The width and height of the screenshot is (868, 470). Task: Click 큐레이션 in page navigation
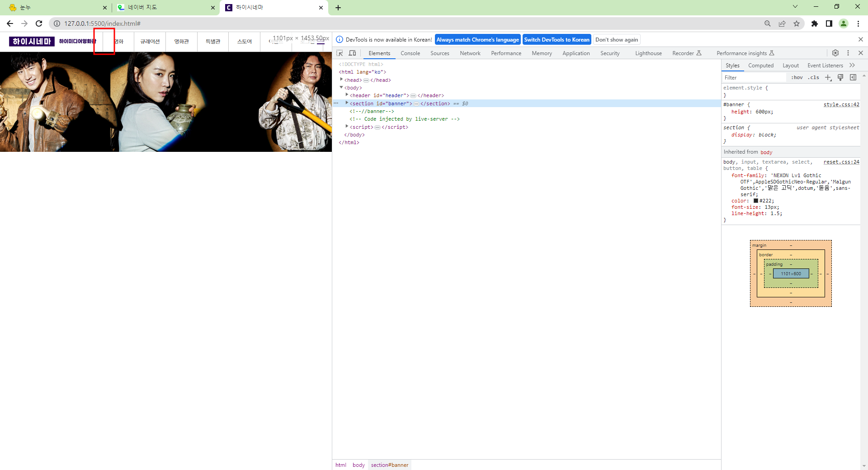click(150, 42)
